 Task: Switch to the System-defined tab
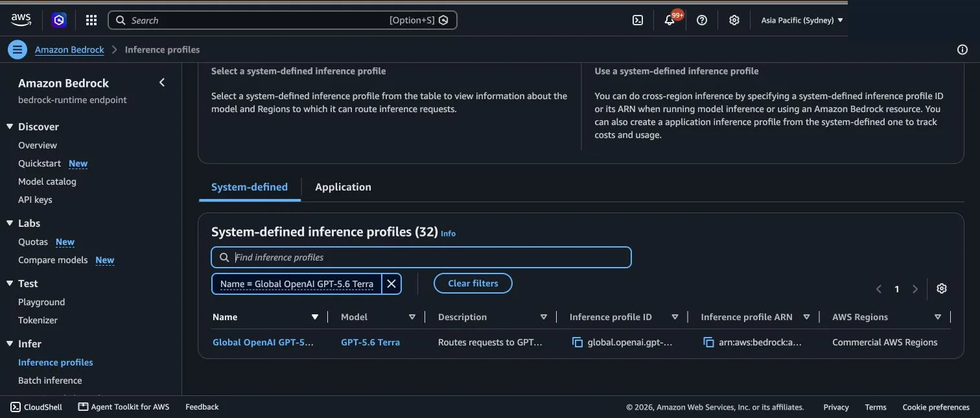pos(250,187)
